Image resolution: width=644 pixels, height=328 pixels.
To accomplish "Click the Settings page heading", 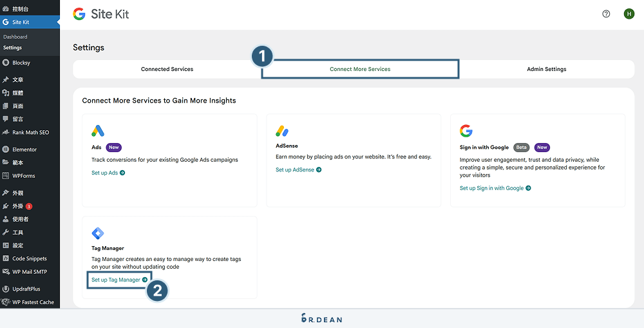I will point(88,47).
